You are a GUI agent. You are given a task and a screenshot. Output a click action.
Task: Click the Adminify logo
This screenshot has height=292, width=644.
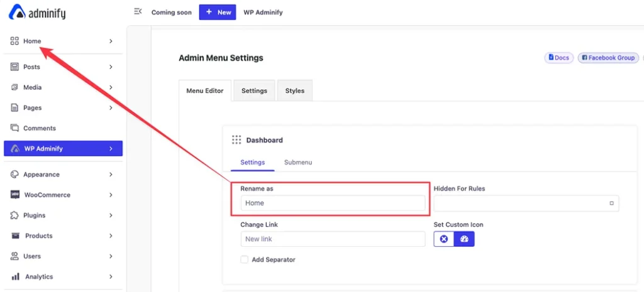(37, 13)
